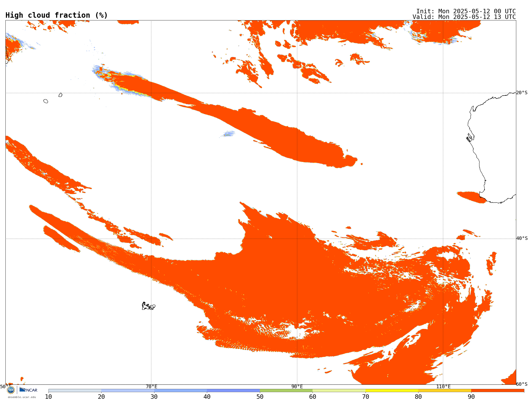Click the colorbar tick label 90
532x400 pixels.
[x=471, y=397]
